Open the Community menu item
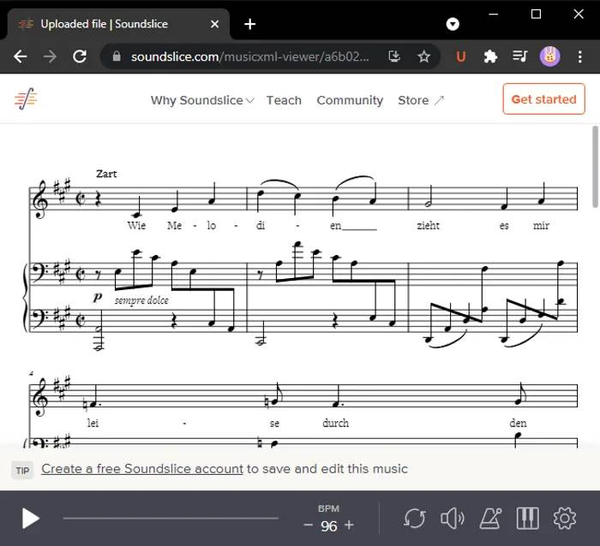The height and width of the screenshot is (546, 600). (x=350, y=100)
